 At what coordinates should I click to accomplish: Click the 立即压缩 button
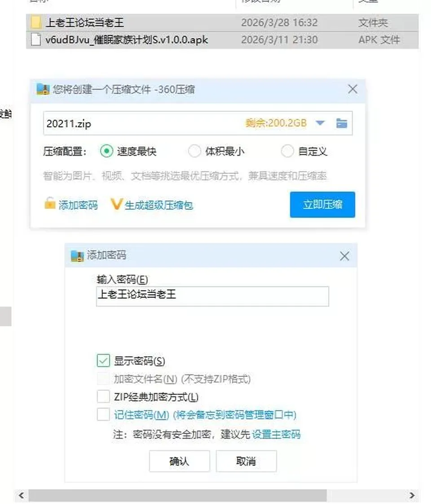pyautogui.click(x=322, y=205)
